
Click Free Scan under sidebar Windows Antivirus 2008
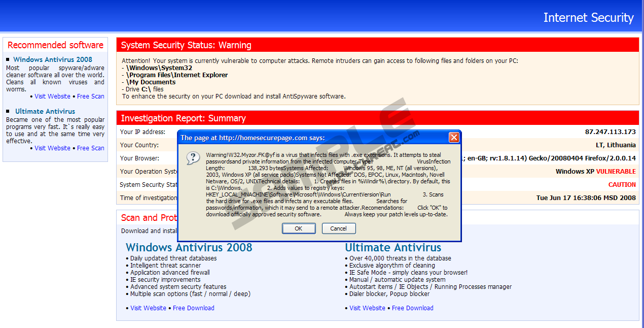(x=91, y=96)
